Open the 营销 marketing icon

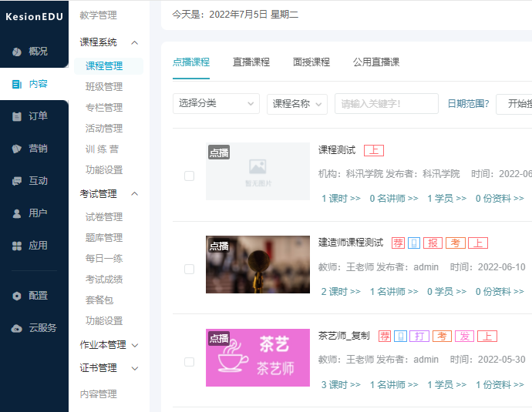coord(17,149)
